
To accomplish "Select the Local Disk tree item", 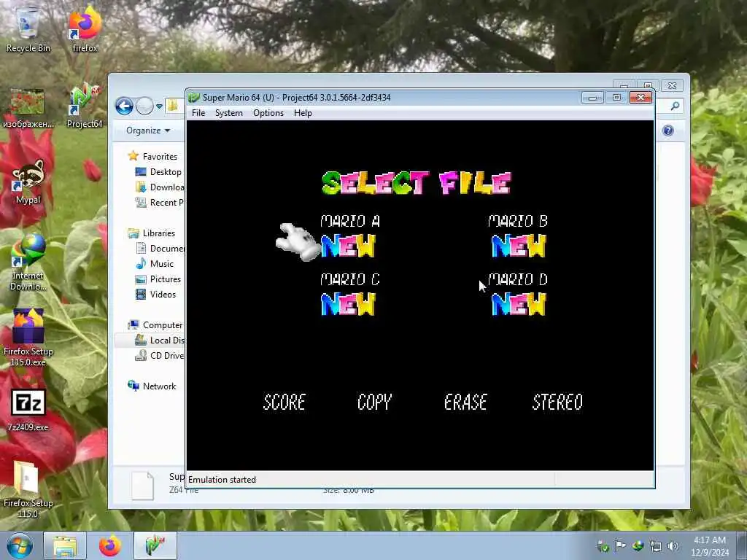I will pos(160,340).
